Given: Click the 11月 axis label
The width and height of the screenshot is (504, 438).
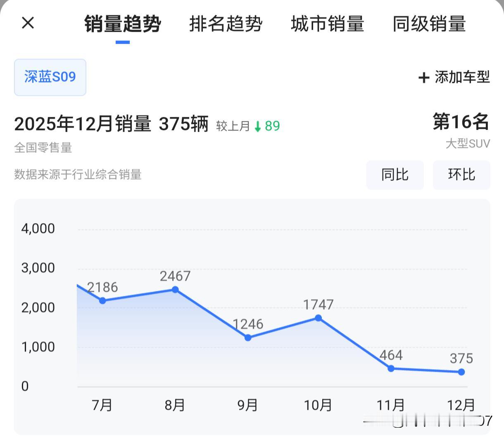Looking at the screenshot, I should coord(391,405).
